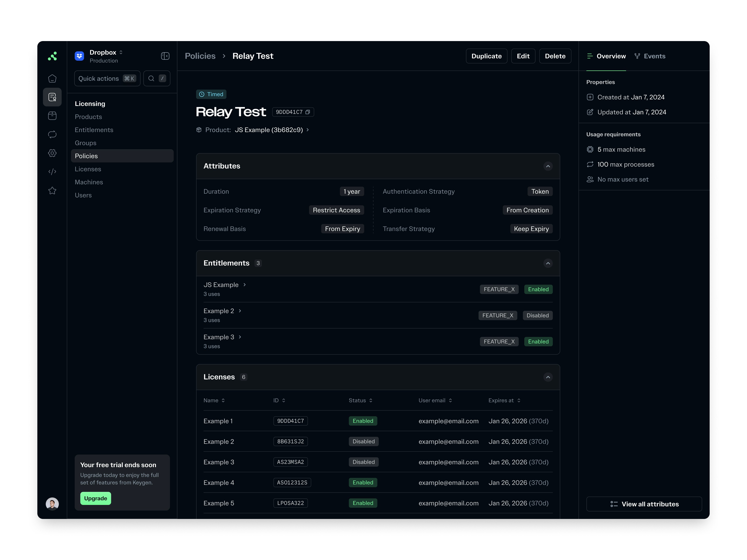Click the 1 year duration value
The image size is (747, 560).
[352, 191]
